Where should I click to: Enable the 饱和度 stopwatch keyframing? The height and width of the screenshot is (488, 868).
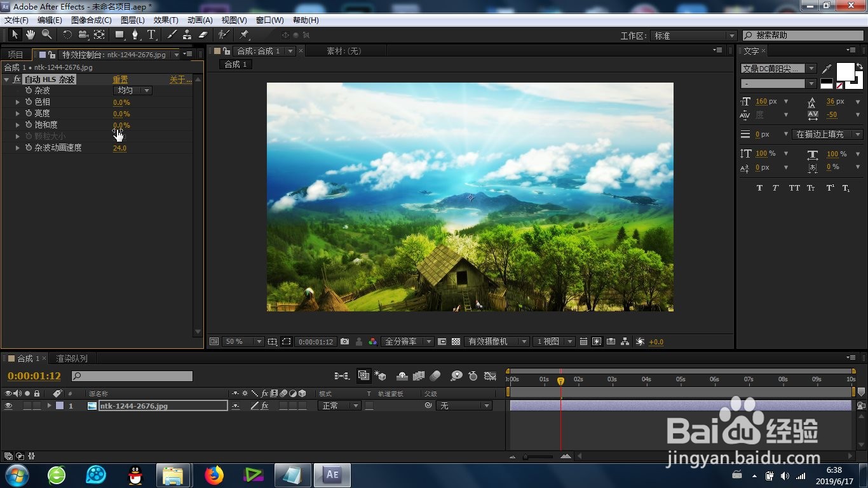29,125
